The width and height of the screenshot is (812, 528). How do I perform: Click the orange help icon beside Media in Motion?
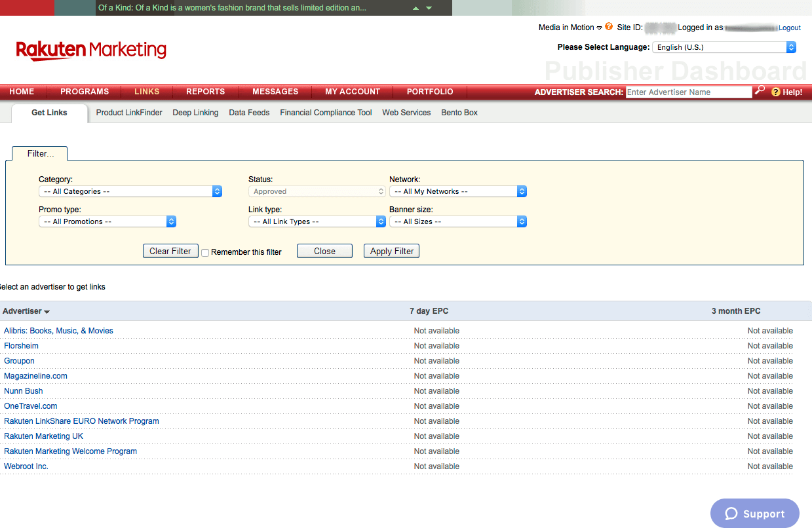tap(609, 27)
